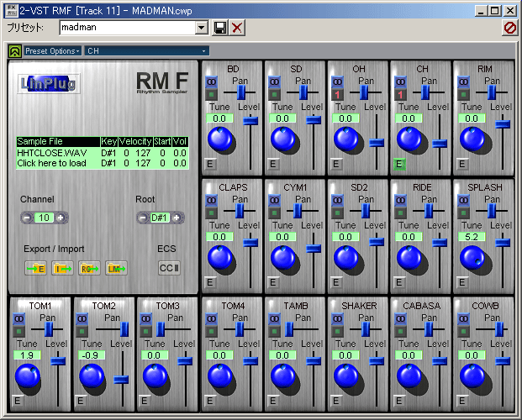Image resolution: width=522 pixels, height=420 pixels.
Task: Click the TOM1 pad Tune knob
Action: pos(27,375)
